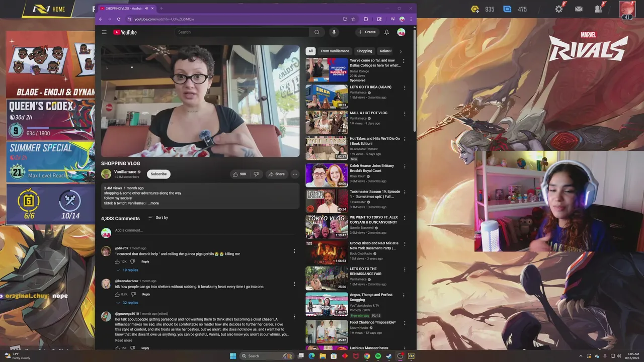Open MALL & HOT POT VLOG thumbnail
The image size is (644, 362).
tap(327, 122)
